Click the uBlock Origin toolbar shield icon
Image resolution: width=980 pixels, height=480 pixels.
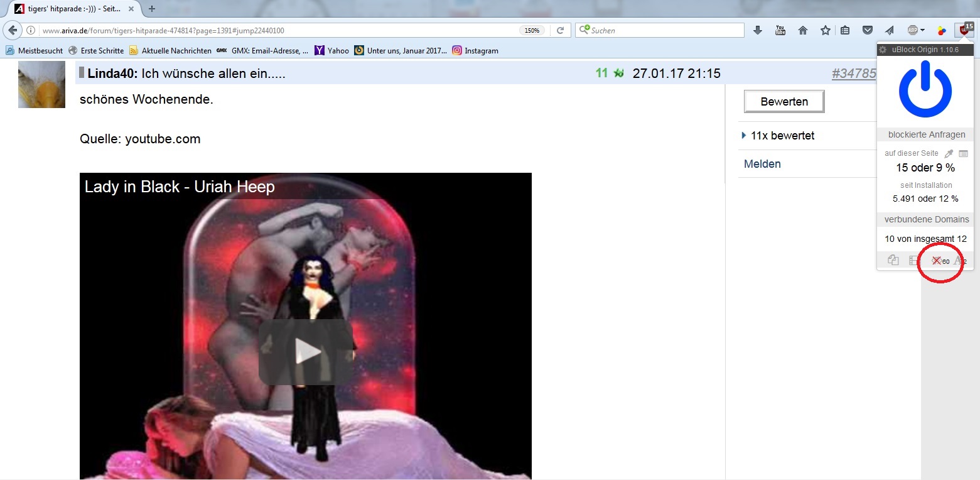(x=964, y=30)
